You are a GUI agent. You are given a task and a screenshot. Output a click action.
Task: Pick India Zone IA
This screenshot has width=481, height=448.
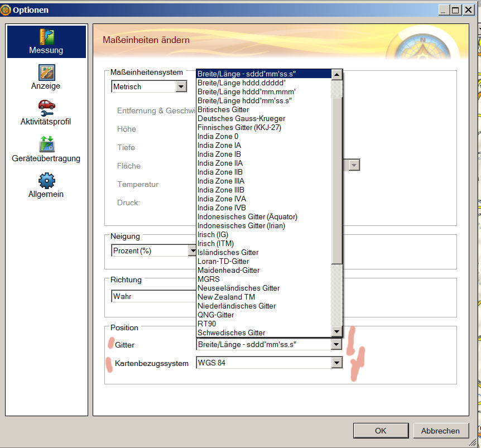point(264,145)
